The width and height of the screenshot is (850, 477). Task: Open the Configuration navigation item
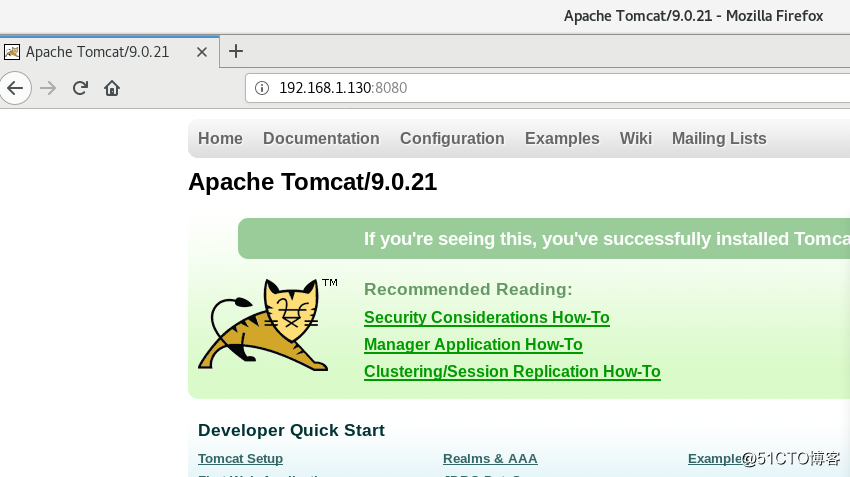click(x=452, y=139)
